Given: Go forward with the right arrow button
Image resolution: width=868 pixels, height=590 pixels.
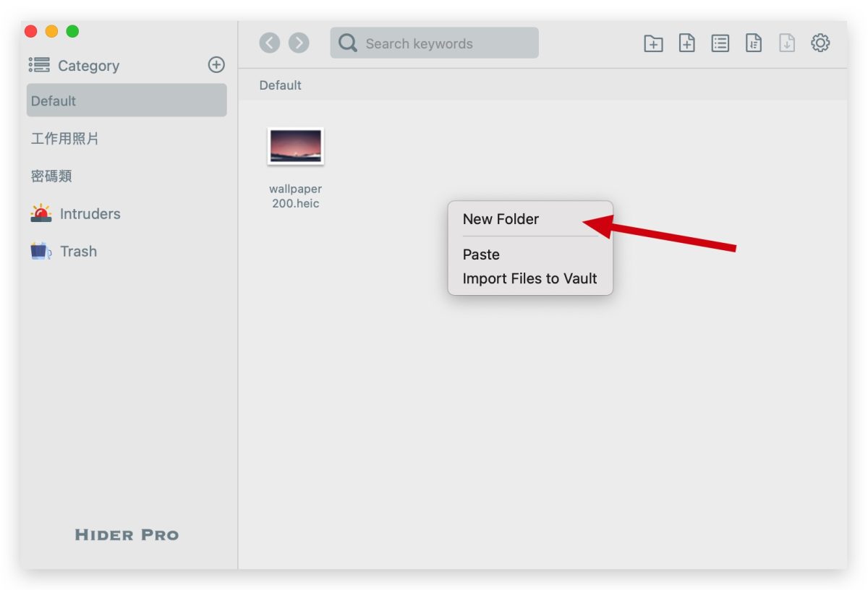Looking at the screenshot, I should click(x=299, y=43).
